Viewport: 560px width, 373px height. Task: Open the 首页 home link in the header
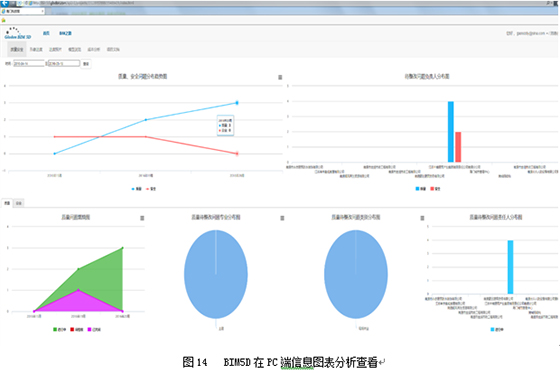[x=46, y=33]
